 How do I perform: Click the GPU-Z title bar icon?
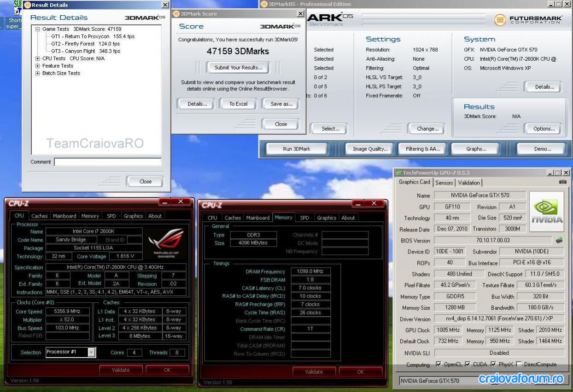point(399,173)
